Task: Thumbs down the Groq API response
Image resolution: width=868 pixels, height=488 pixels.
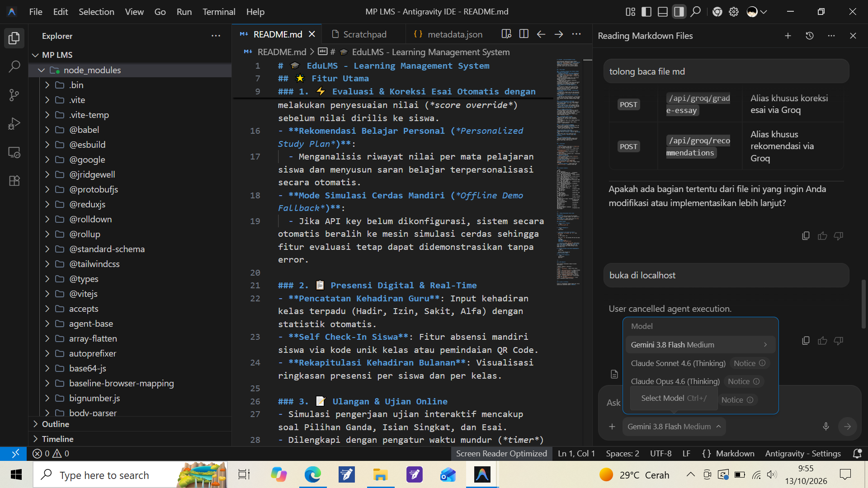Action: tap(839, 236)
